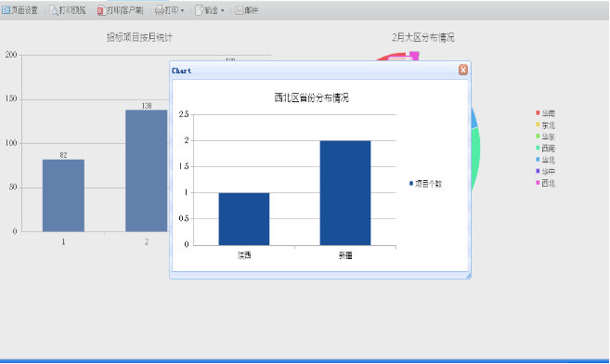Toggle the 东北 yellow legend entry
The image size is (610, 364).
coord(545,125)
